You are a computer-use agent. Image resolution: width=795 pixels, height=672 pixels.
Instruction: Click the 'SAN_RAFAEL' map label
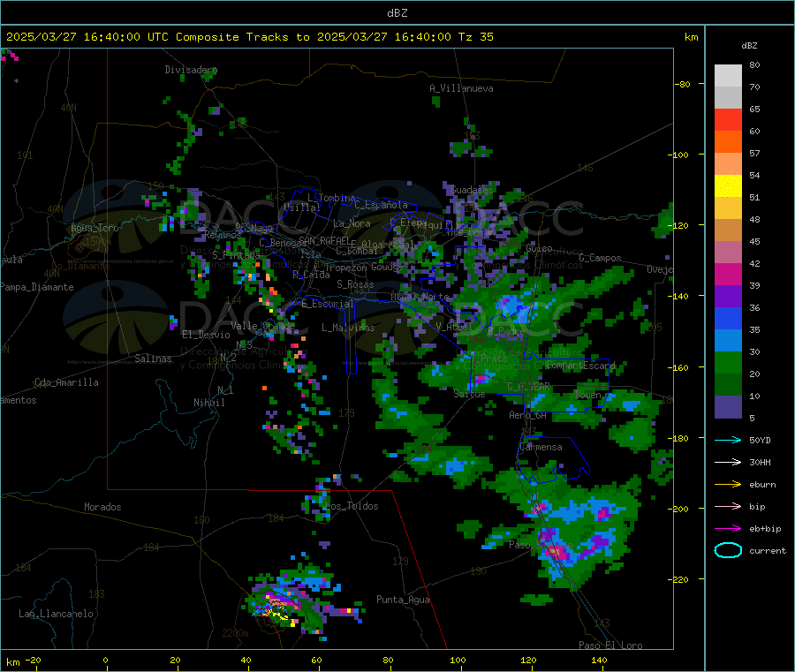click(323, 240)
